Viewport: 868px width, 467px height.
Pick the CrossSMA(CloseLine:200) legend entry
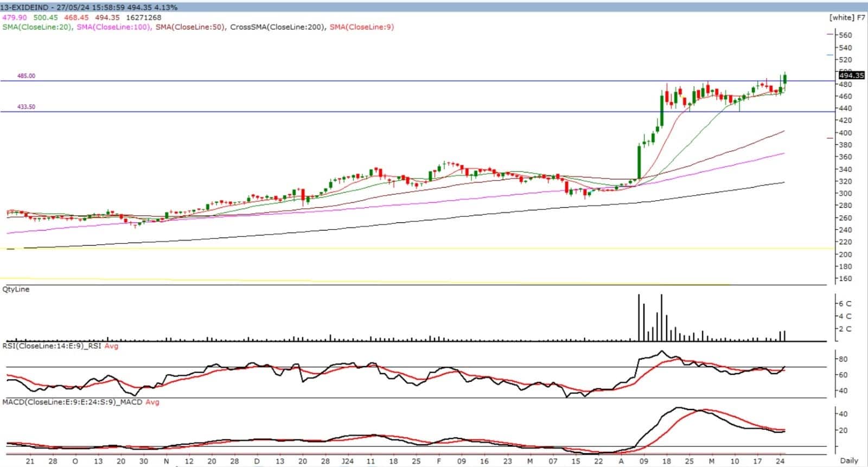pyautogui.click(x=277, y=27)
